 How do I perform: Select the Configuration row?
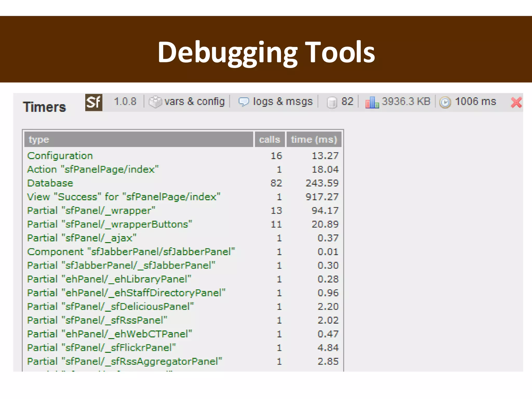point(183,156)
